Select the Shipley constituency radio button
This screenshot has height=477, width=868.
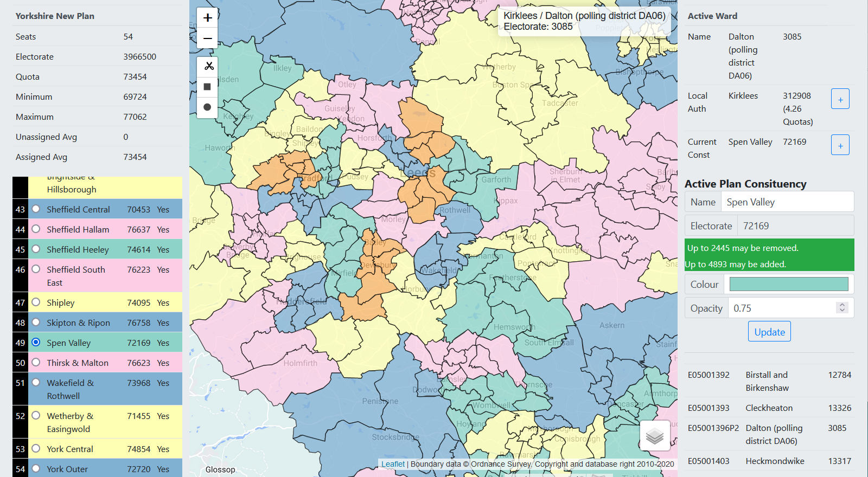36,302
